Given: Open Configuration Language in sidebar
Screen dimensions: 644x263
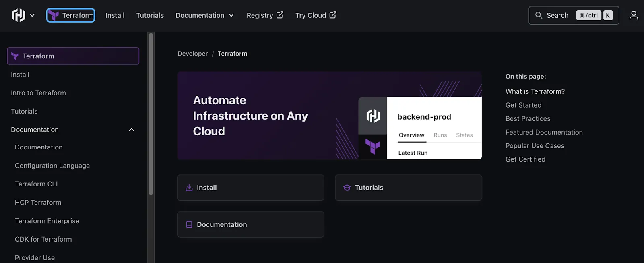Looking at the screenshot, I should click(52, 166).
